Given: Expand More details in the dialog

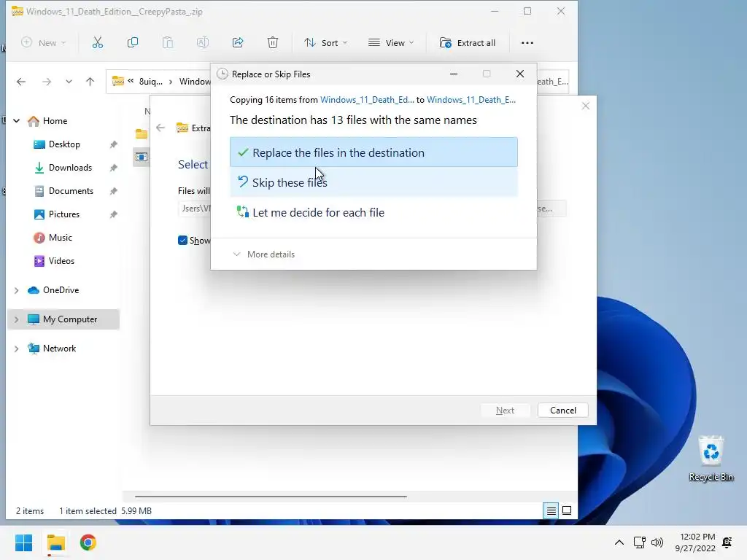Looking at the screenshot, I should coord(264,254).
